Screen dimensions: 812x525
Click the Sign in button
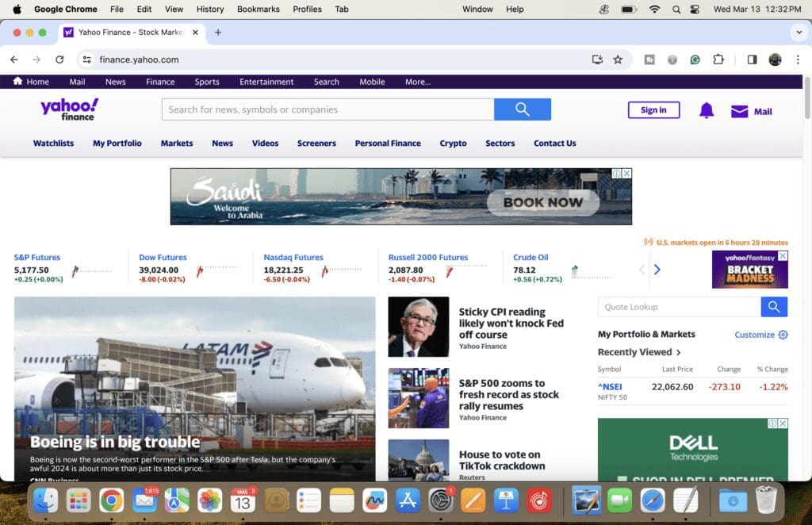653,109
